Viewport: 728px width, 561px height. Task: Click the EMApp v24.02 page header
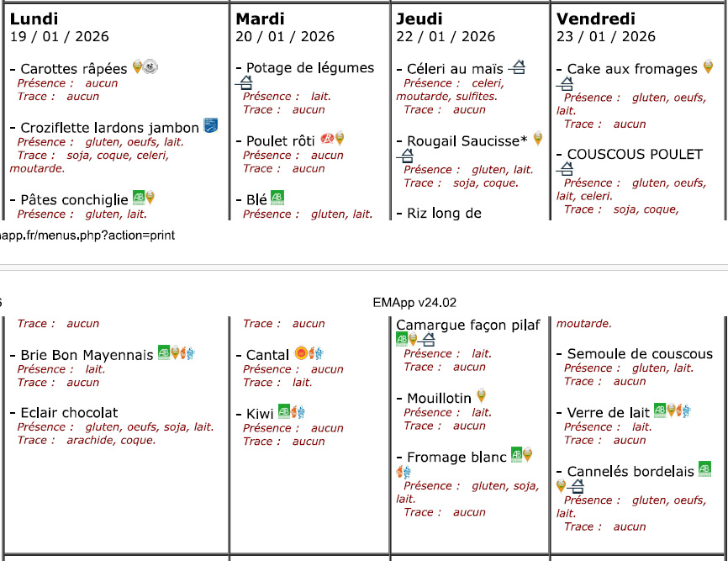414,303
